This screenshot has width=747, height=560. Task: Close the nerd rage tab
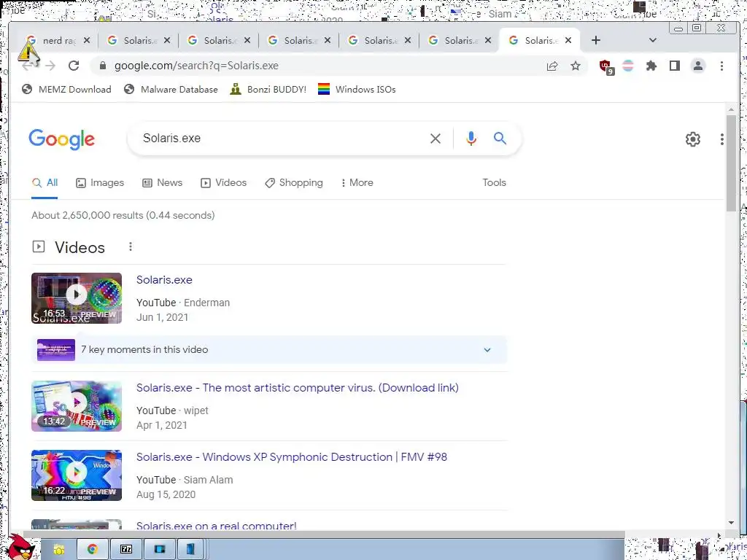pos(86,41)
